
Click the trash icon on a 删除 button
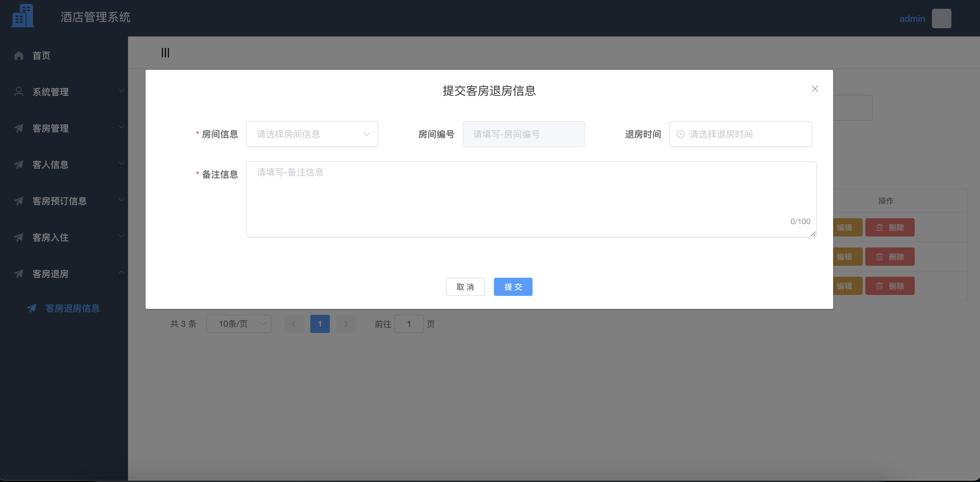click(x=879, y=227)
